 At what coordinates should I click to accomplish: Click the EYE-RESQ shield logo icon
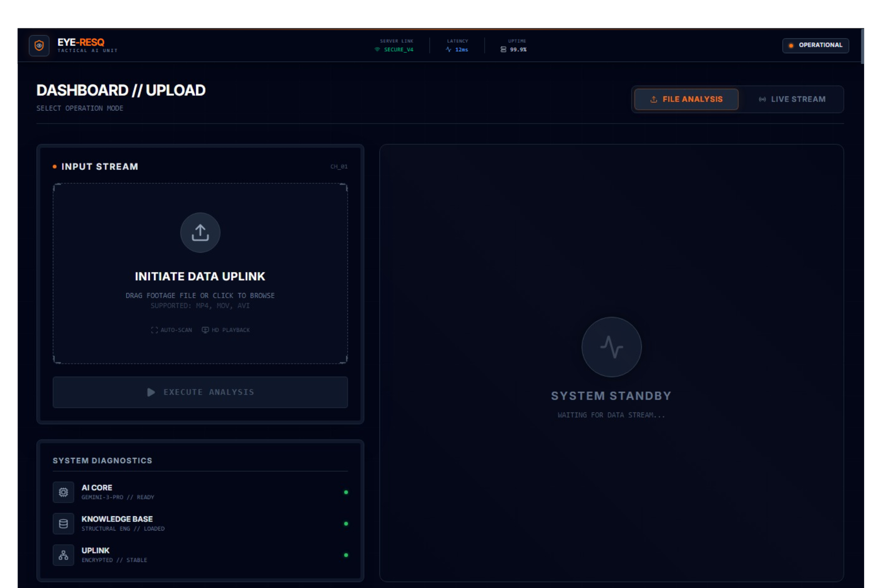pos(39,45)
